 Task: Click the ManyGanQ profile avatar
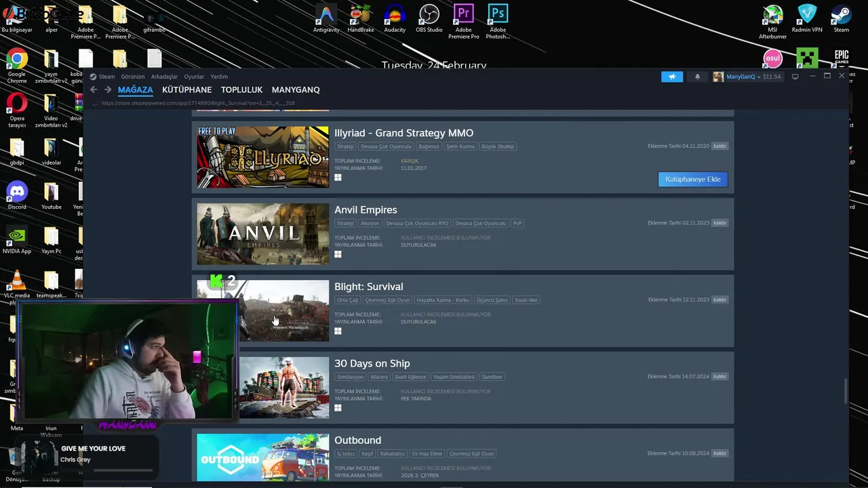(x=717, y=77)
